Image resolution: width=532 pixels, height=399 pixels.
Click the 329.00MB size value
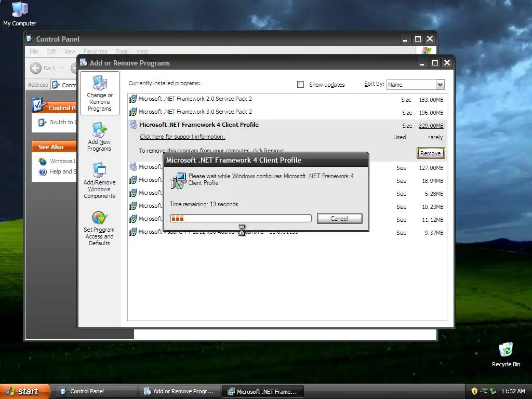coord(431,126)
